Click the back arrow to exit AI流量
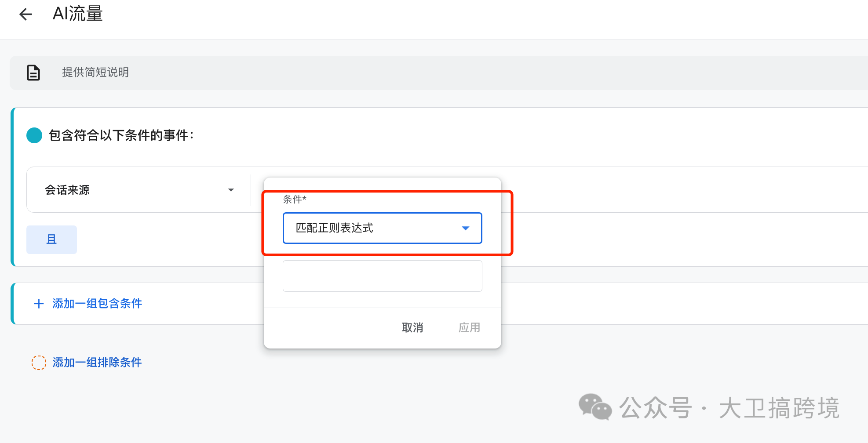This screenshot has height=443, width=868. pos(26,14)
